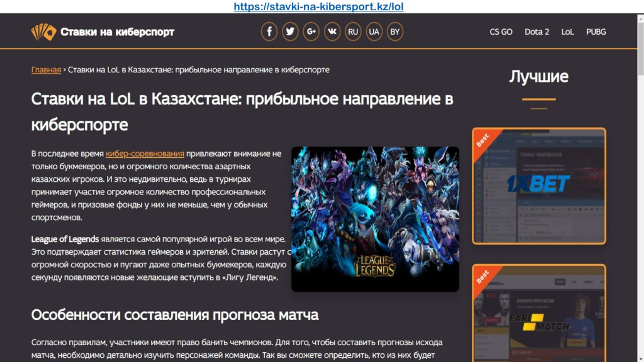Click the Best ribbon on Pari Match card

(x=482, y=277)
